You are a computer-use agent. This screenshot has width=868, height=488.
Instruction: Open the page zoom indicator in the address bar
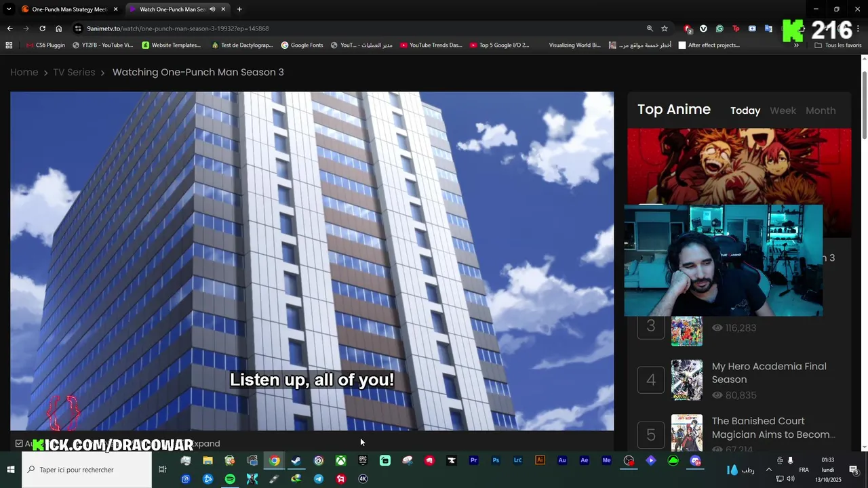pyautogui.click(x=650, y=28)
